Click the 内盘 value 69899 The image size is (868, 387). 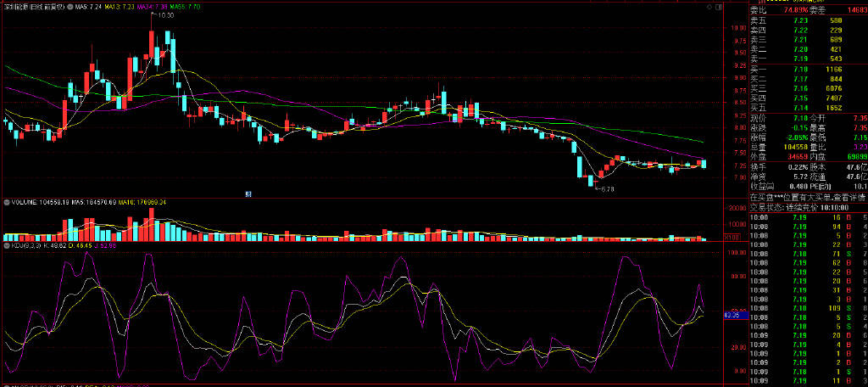857,157
